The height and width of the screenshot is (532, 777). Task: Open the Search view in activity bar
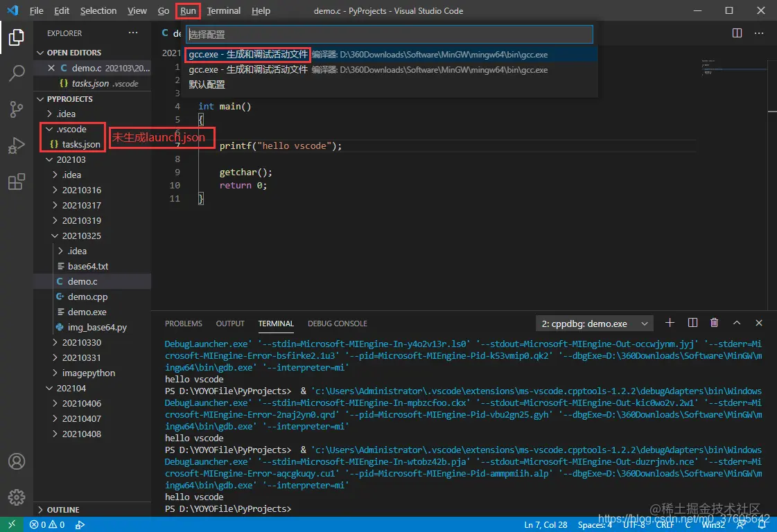click(17, 73)
